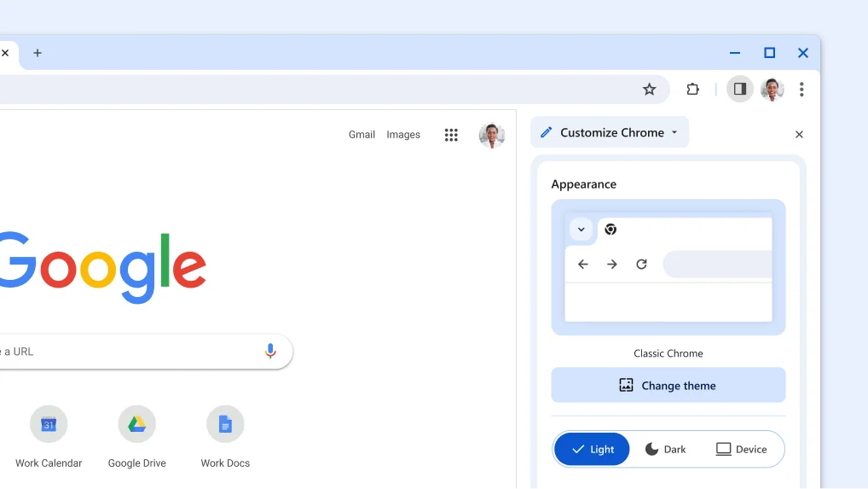Open the Google apps grid

coord(451,135)
